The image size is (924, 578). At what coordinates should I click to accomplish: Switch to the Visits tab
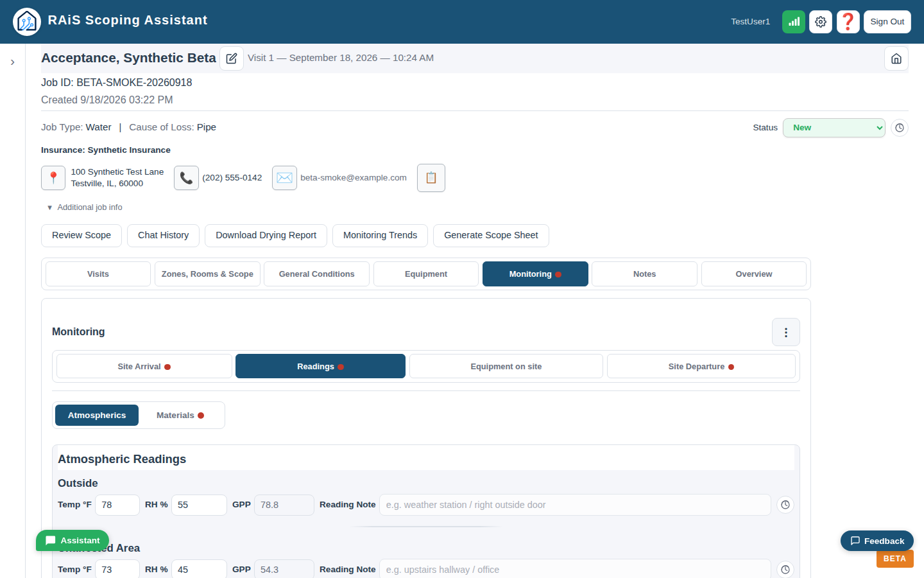click(98, 274)
